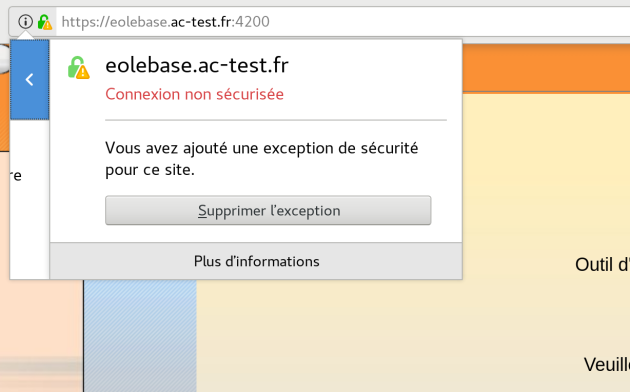Open Plus d'informations
The width and height of the screenshot is (630, 392).
[x=256, y=261]
